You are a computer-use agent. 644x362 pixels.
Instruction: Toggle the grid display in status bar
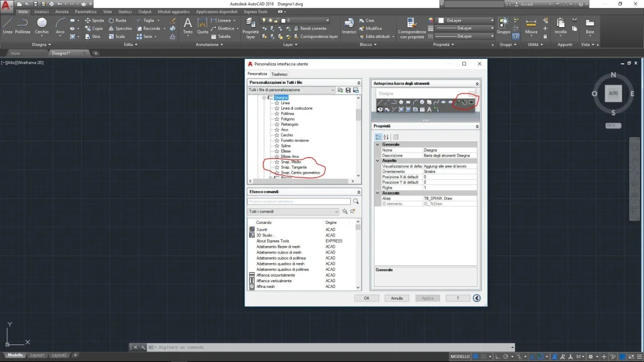click(475, 357)
